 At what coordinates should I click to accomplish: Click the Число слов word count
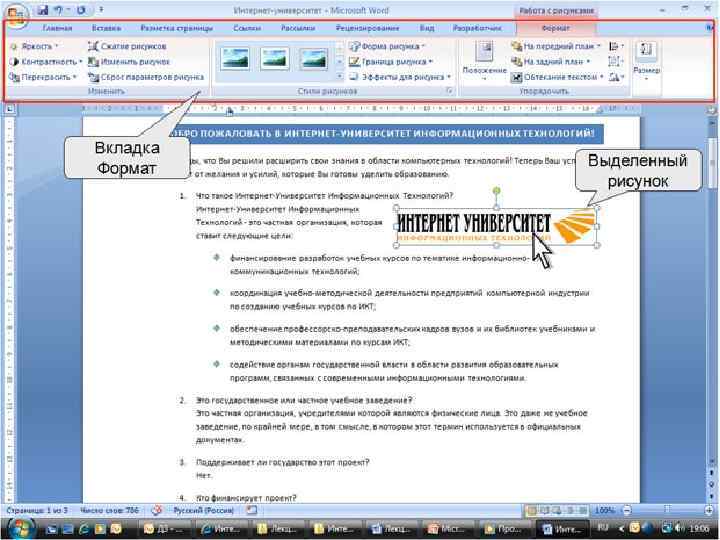tap(109, 510)
